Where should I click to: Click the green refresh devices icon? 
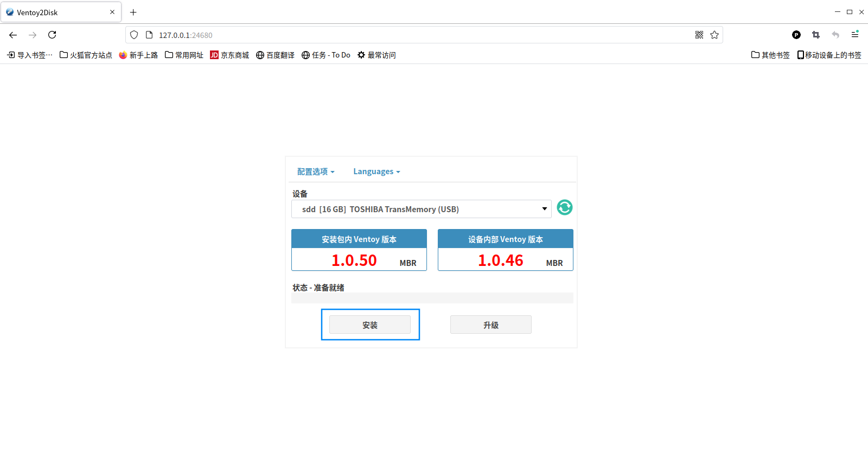(x=565, y=207)
